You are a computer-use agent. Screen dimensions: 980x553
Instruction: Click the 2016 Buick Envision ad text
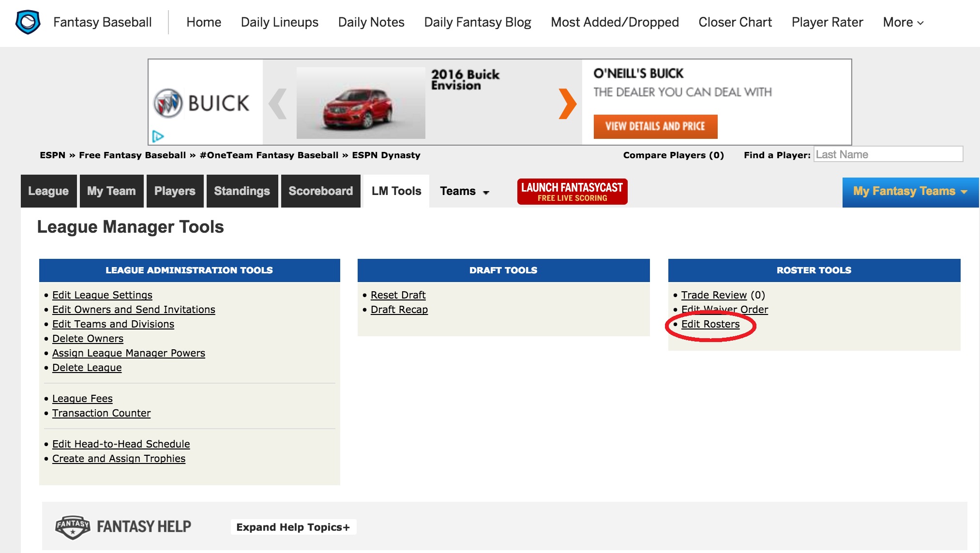[x=465, y=80]
